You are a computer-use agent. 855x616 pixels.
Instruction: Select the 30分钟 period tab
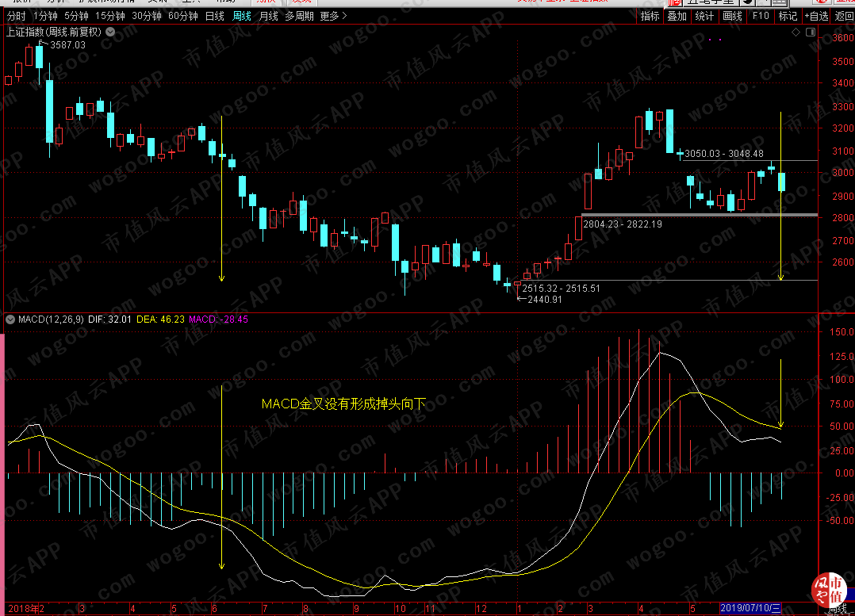pyautogui.click(x=147, y=17)
